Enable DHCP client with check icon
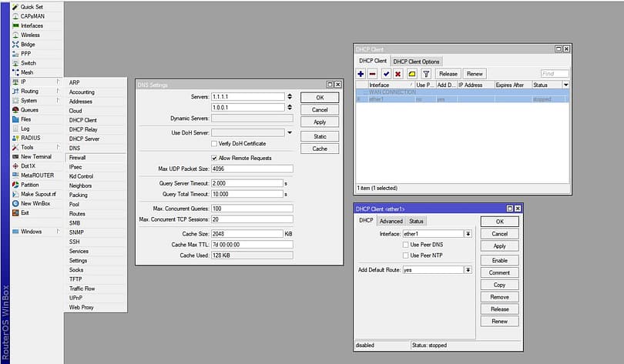The image size is (624, 364). (x=386, y=74)
